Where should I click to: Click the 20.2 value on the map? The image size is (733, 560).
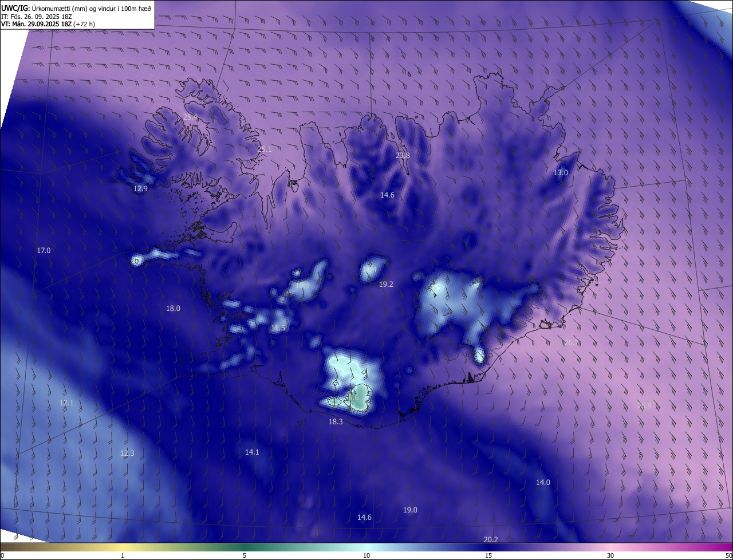coord(491,540)
